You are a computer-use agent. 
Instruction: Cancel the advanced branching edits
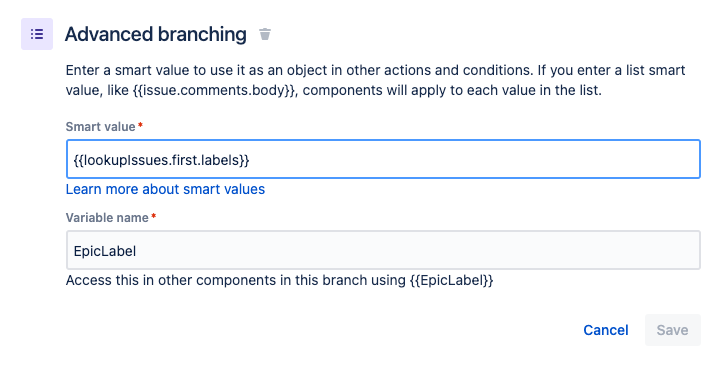click(606, 330)
